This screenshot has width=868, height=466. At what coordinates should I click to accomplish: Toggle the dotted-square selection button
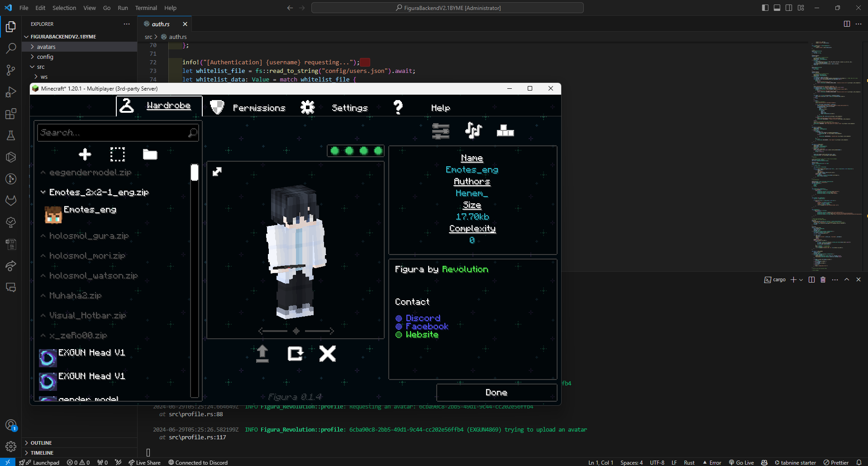point(117,154)
